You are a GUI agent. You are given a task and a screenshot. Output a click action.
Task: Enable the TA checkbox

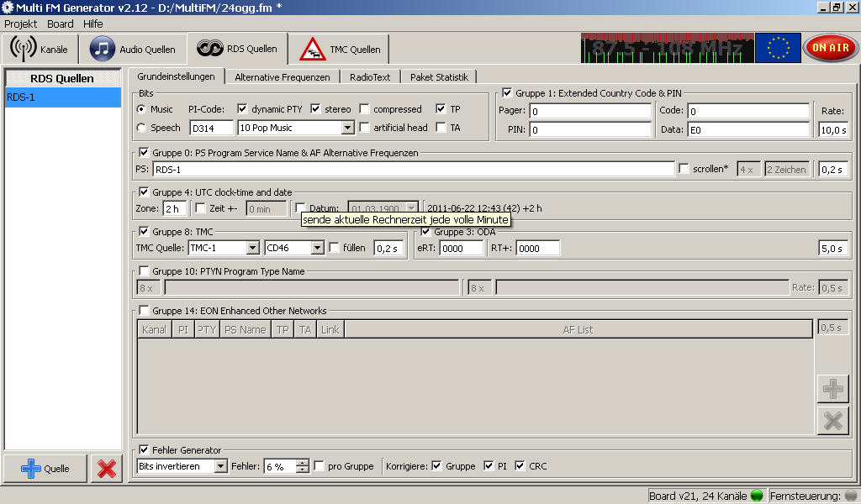click(441, 127)
